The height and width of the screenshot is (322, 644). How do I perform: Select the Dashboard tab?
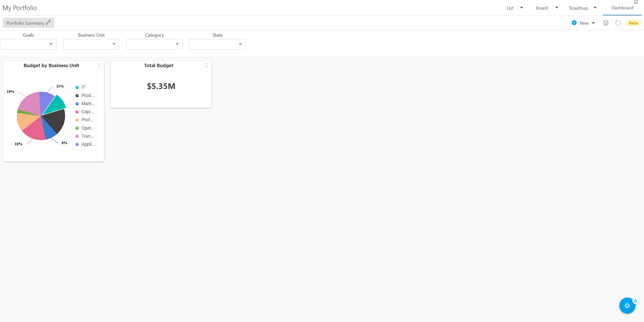pyautogui.click(x=622, y=8)
